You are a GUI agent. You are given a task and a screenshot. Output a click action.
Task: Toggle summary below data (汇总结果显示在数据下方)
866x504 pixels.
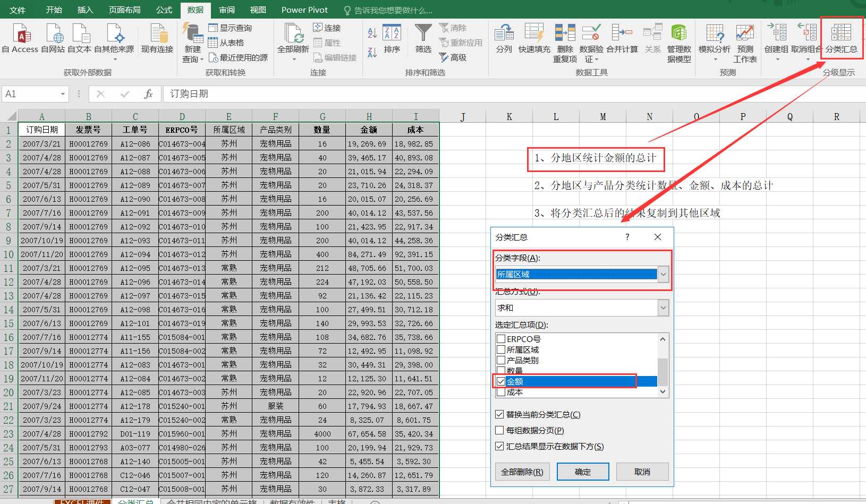(x=499, y=446)
